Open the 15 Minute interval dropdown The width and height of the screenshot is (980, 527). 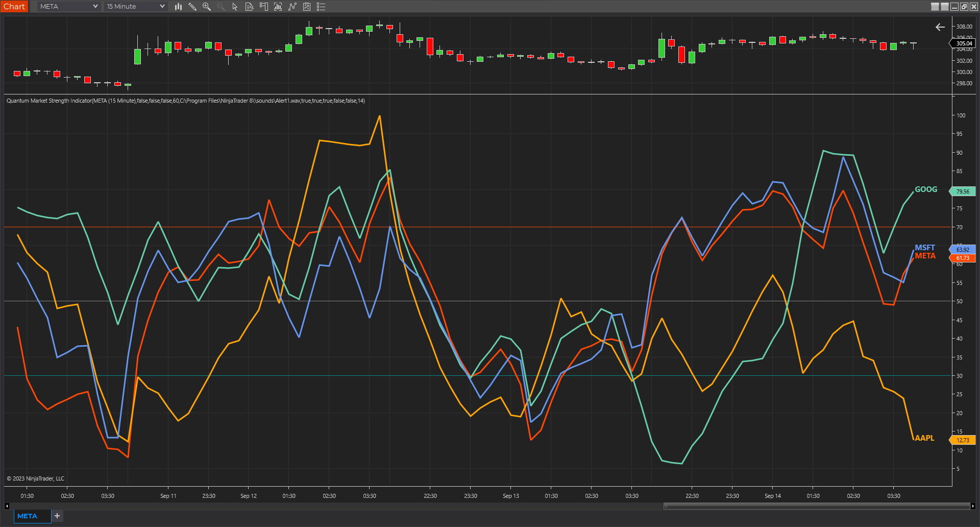pyautogui.click(x=135, y=6)
